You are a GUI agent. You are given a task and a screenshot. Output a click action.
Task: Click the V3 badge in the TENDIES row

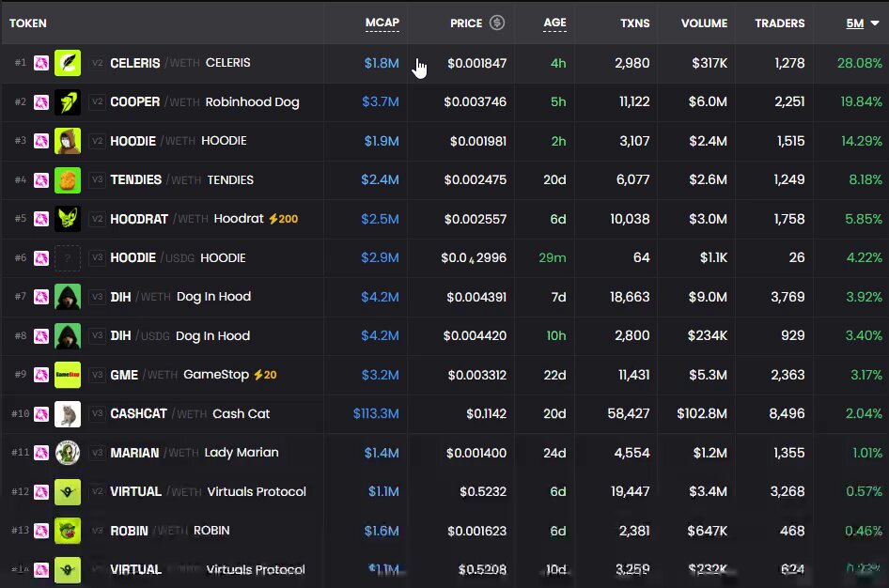pyautogui.click(x=98, y=180)
